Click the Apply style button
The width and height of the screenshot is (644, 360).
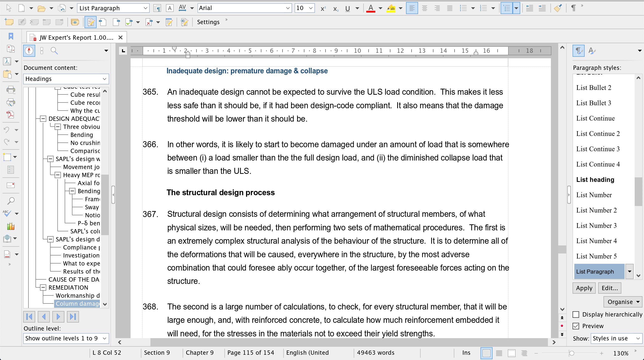pos(584,288)
